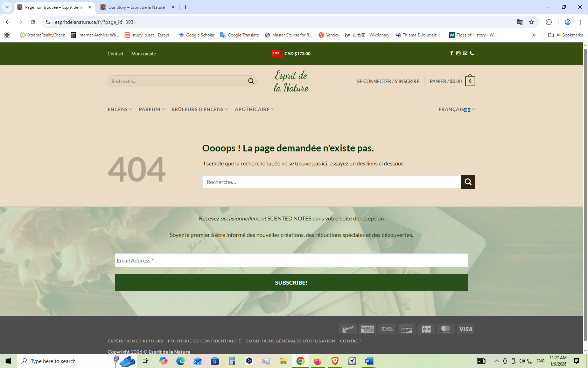Image resolution: width=588 pixels, height=368 pixels.
Task: Open the All Bookmarks folder
Action: 566,35
